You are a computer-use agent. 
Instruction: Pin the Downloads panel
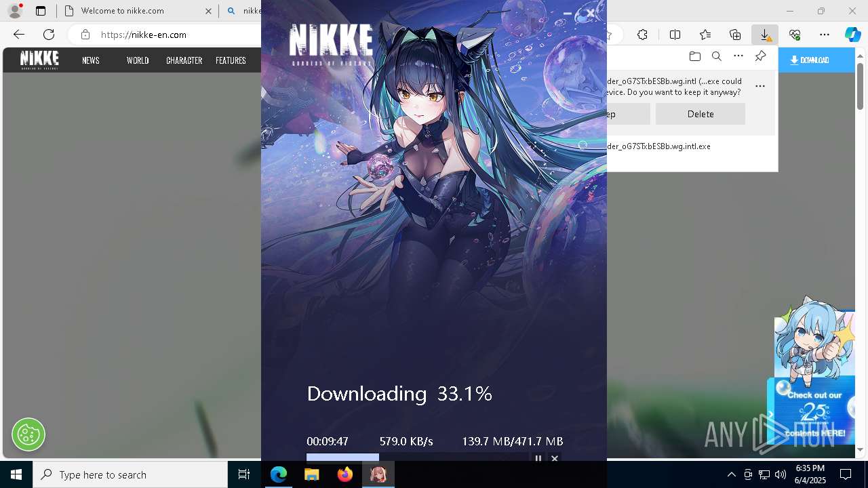[x=760, y=56]
